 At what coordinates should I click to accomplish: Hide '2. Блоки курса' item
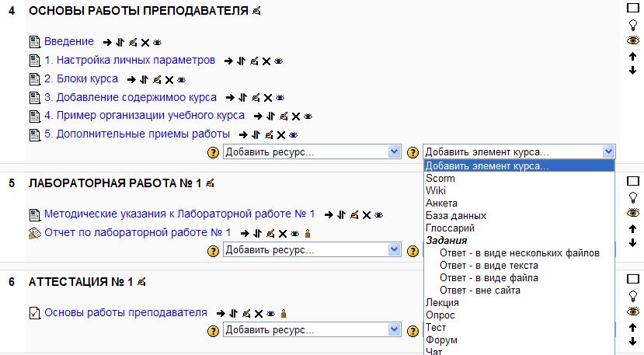pyautogui.click(x=181, y=80)
